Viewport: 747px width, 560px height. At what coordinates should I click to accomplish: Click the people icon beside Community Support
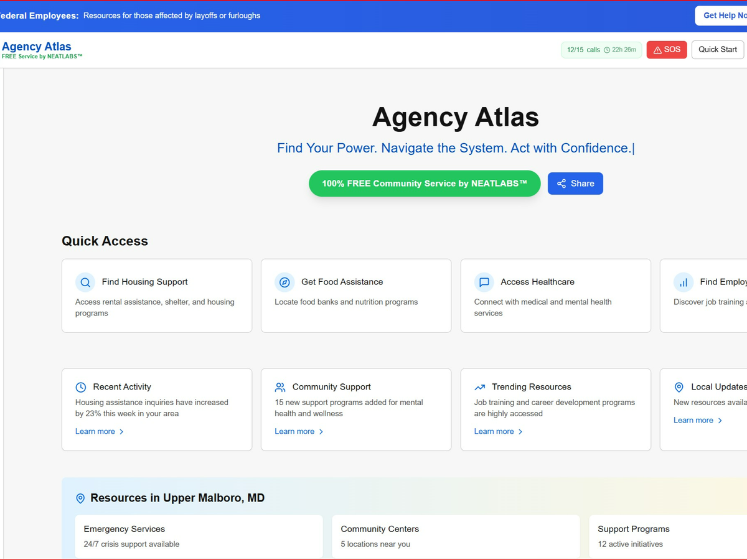click(280, 387)
